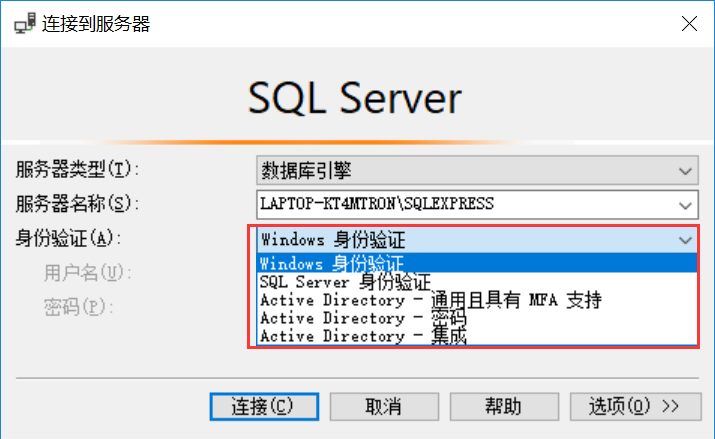This screenshot has width=715, height=439.
Task: Click the server connection icon in title bar
Action: (x=25, y=23)
